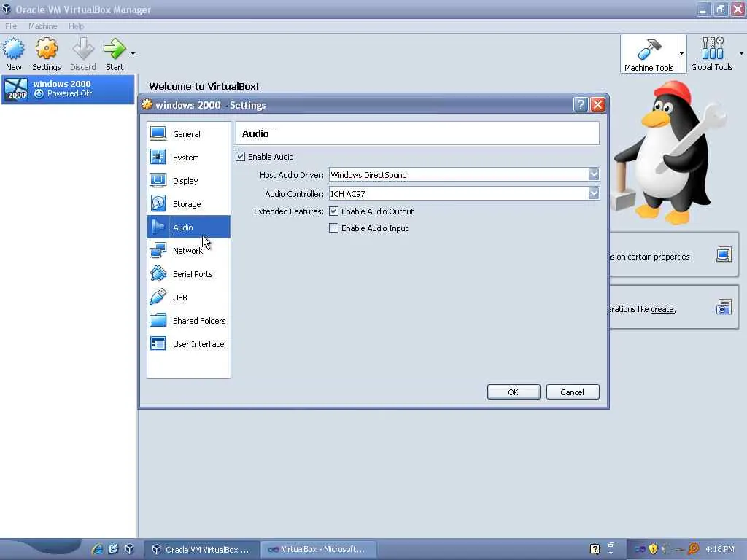
Task: Open the Help menu
Action: [76, 26]
